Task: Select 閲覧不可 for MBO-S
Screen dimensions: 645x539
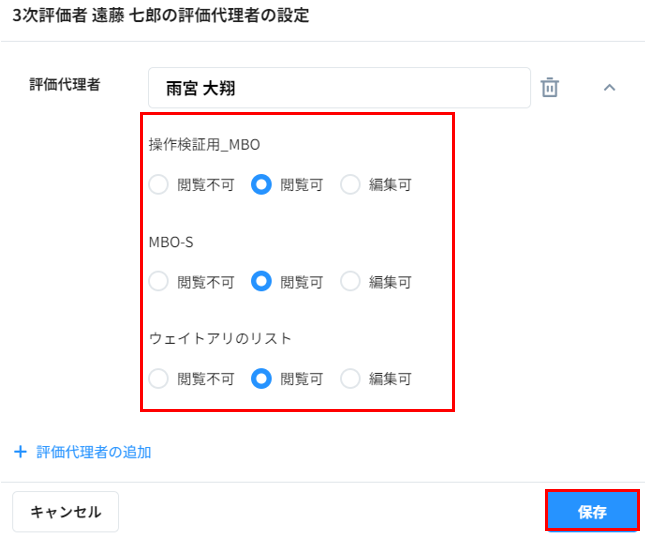Action: [158, 282]
